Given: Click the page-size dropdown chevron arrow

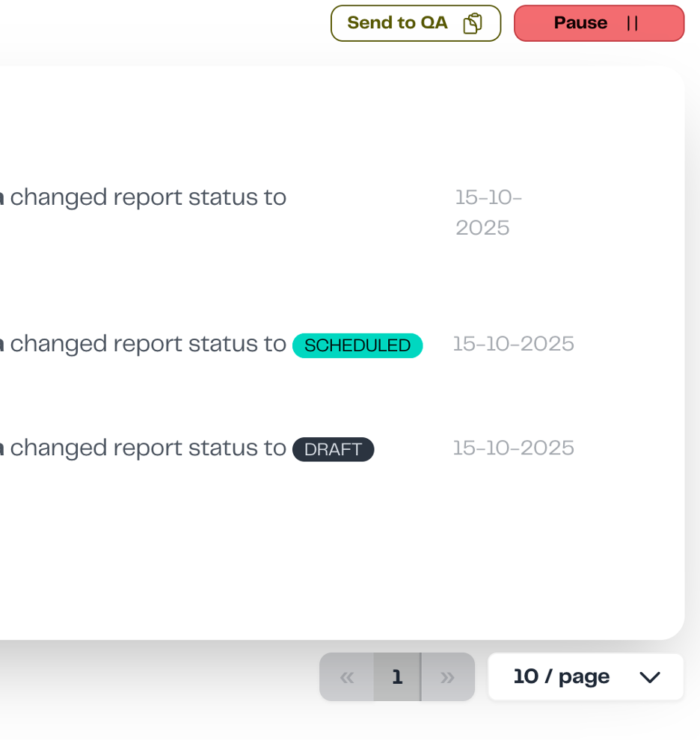Looking at the screenshot, I should (x=650, y=677).
